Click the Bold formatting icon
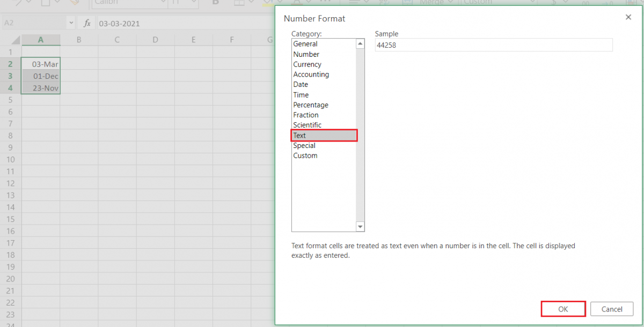Image resolution: width=644 pixels, height=327 pixels. (215, 2)
